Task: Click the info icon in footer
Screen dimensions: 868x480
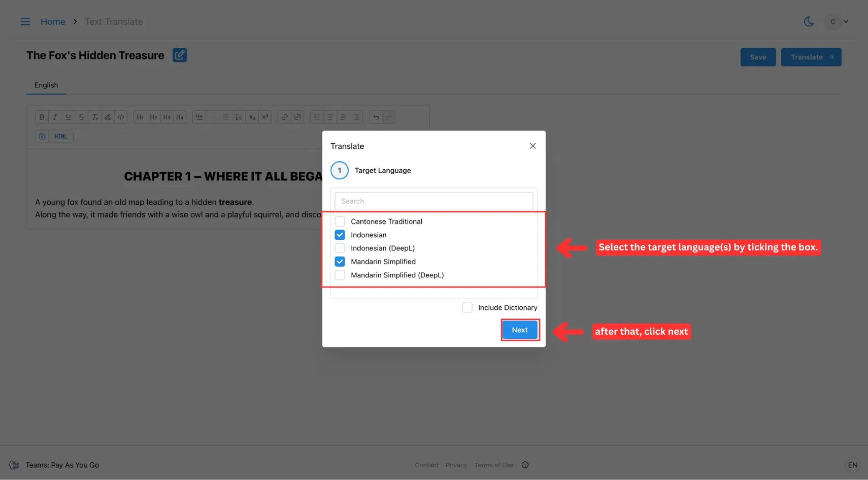Action: 525,465
